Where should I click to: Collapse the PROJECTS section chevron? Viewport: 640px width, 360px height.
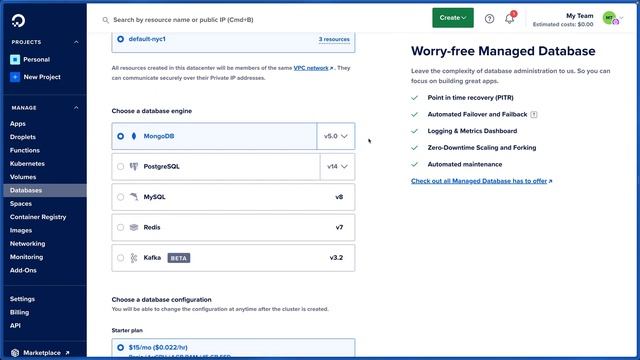(x=76, y=42)
